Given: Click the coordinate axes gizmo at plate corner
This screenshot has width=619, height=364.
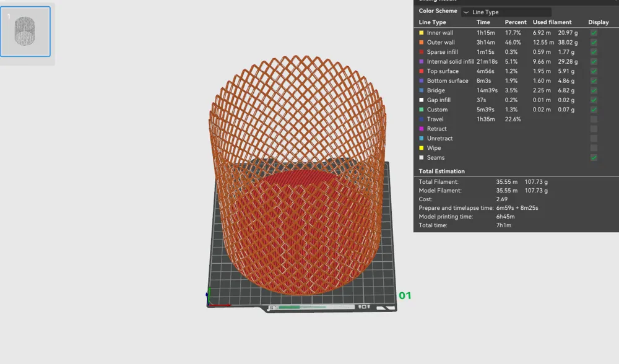Looking at the screenshot, I should (x=210, y=298).
